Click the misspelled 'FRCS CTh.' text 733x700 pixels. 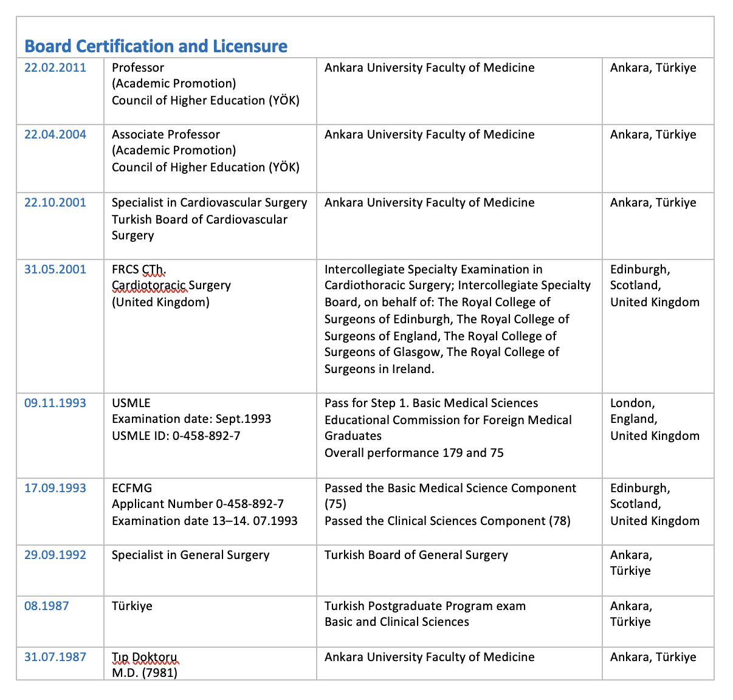[x=139, y=269]
